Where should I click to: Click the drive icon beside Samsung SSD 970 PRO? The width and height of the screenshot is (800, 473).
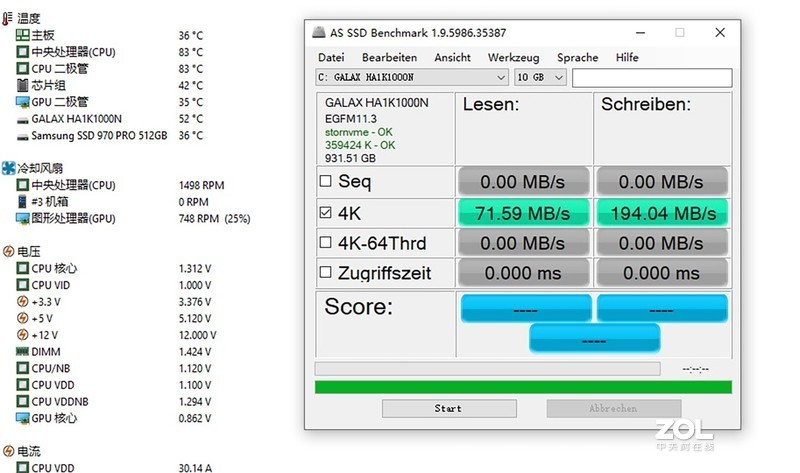click(22, 137)
